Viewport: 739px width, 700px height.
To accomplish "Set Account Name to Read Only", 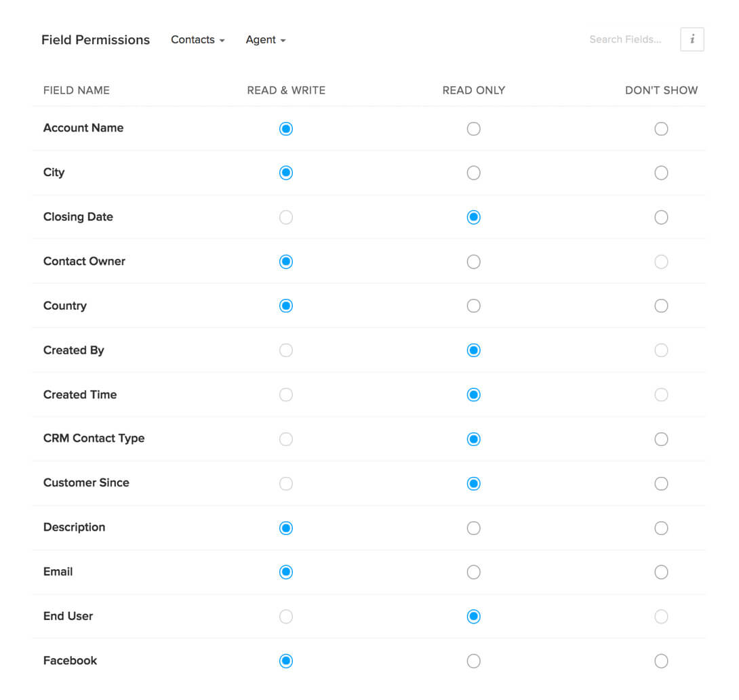I will coord(474,129).
